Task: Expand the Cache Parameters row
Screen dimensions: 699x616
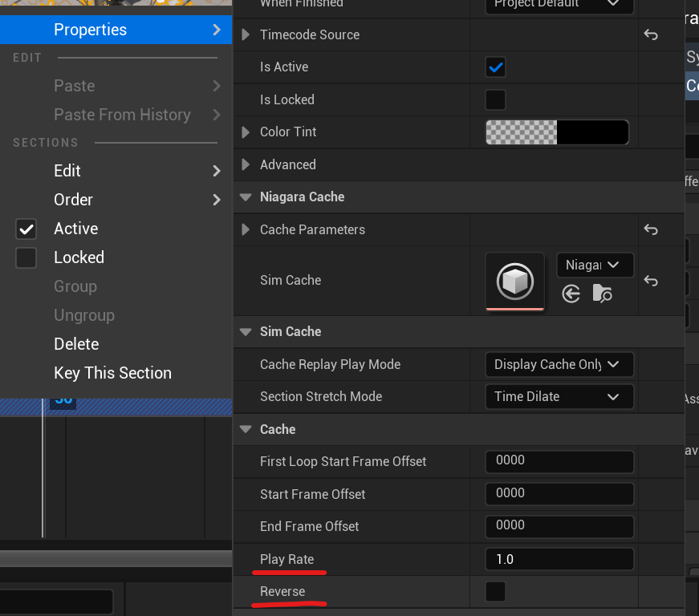Action: (x=246, y=230)
